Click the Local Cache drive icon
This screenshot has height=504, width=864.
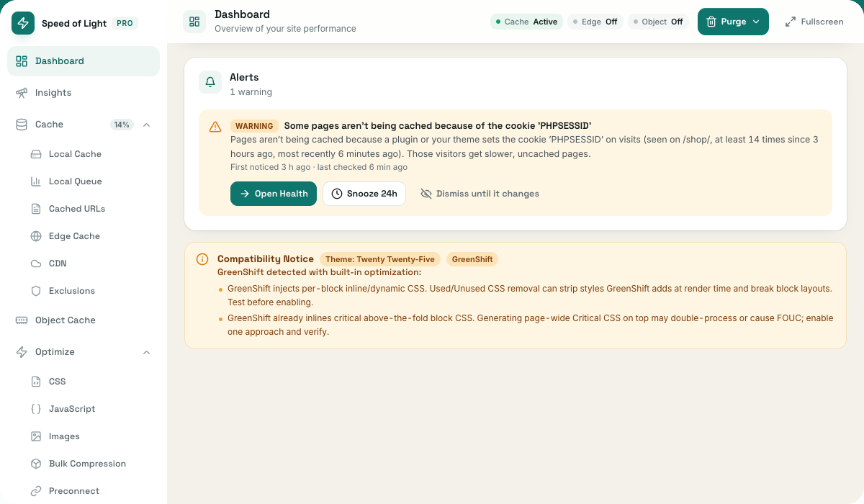[x=36, y=154]
